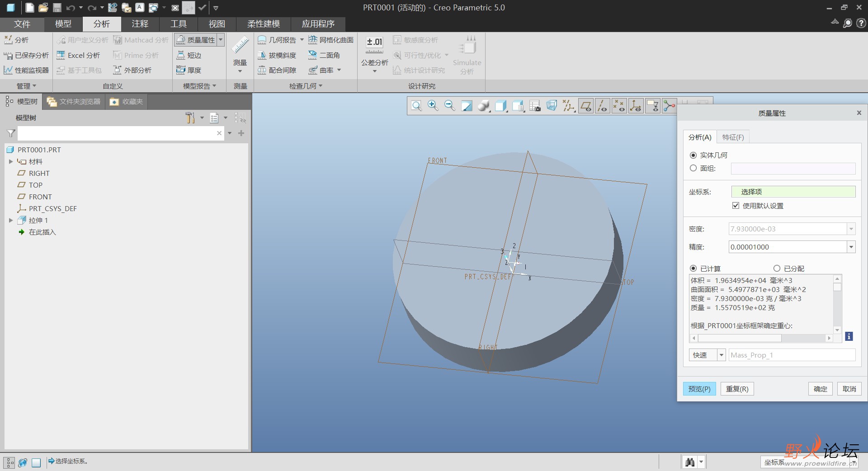Switch to the Tools (工具) ribbon tab
Viewport: 868px width, 471px height.
179,24
